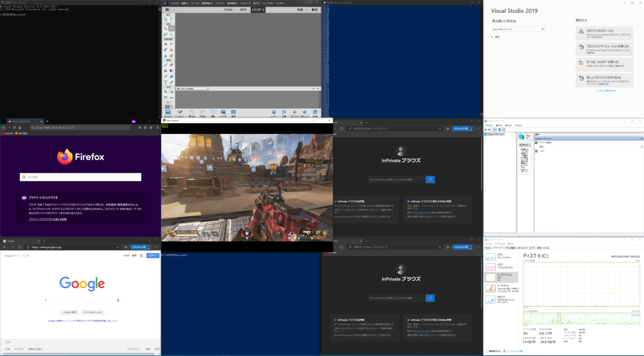Expand the recent items group in Visual Studio
644x356 pixels.
point(492,37)
